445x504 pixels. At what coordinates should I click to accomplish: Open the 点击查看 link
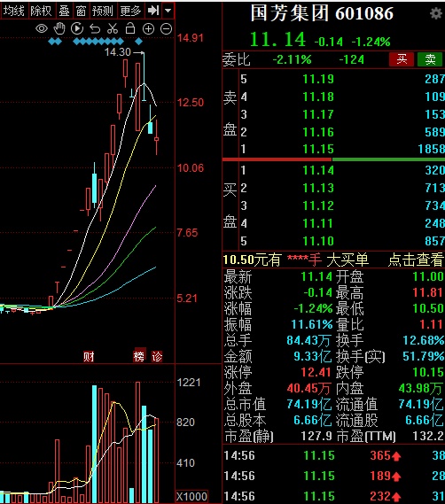pyautogui.click(x=416, y=260)
